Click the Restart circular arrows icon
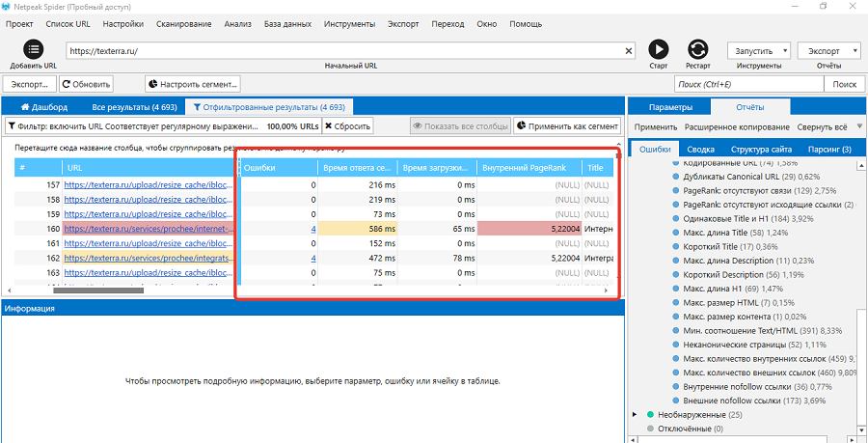This screenshot has height=443, width=868. click(x=697, y=49)
